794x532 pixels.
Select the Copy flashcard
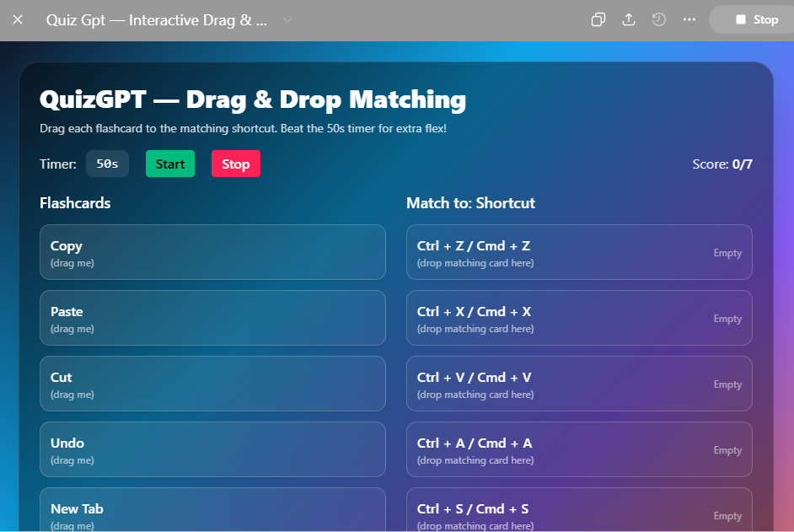pos(212,252)
